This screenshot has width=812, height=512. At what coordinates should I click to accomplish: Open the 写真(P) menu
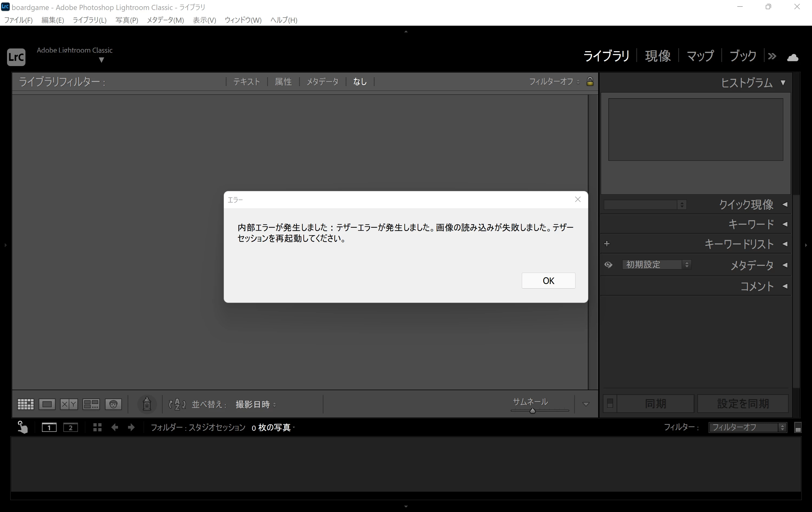[126, 20]
